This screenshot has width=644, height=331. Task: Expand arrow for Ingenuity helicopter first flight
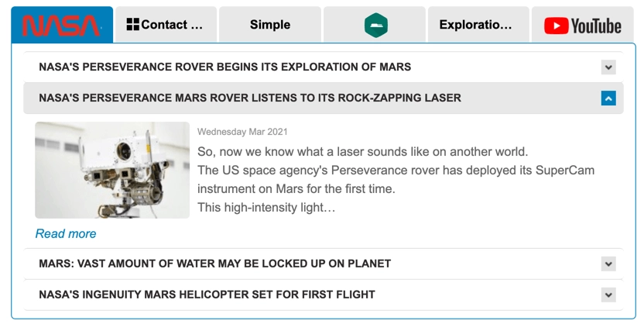coord(608,295)
